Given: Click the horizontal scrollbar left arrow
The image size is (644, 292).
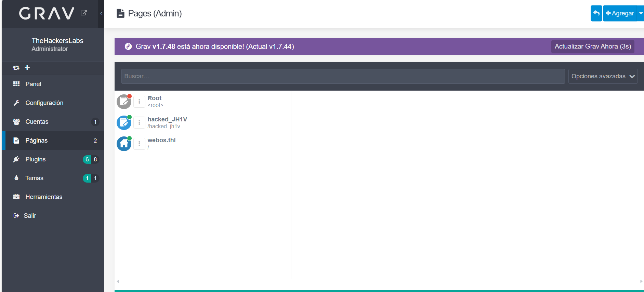Looking at the screenshot, I should pos(118,281).
